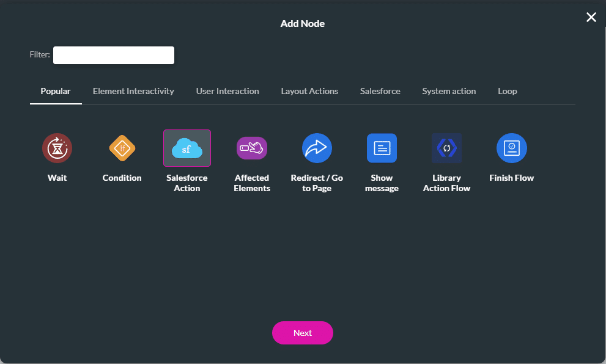Pick the Salesforce Action cloud icon
This screenshot has width=606, height=364.
(187, 148)
